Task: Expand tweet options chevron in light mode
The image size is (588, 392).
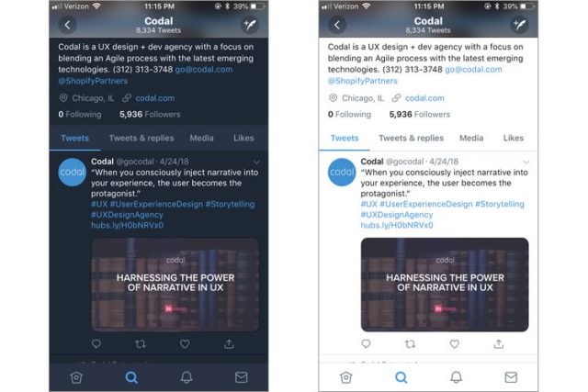Action: pyautogui.click(x=526, y=162)
